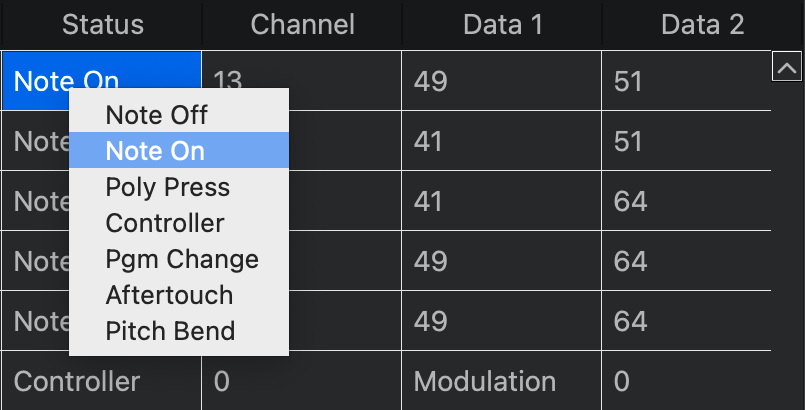Select Note Off from the popup menu
This screenshot has width=805, height=410.
tap(157, 115)
